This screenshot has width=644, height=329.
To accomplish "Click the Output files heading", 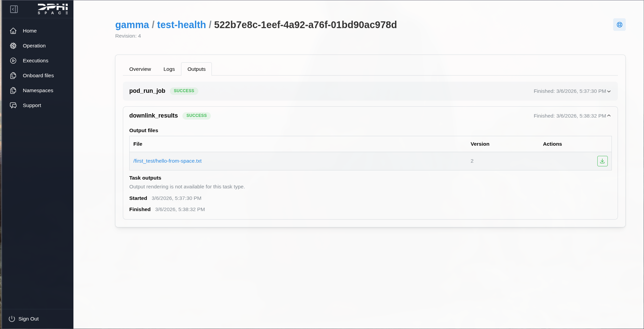I will [x=144, y=130].
